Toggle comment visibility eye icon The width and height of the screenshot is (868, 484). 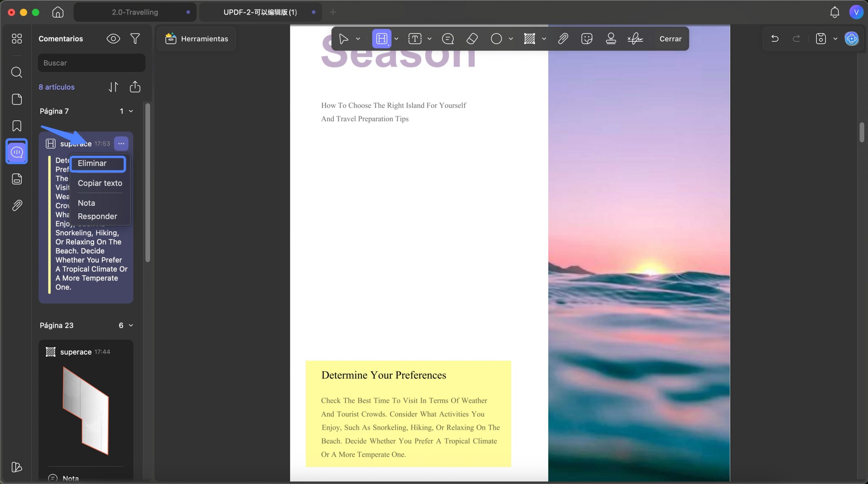113,39
